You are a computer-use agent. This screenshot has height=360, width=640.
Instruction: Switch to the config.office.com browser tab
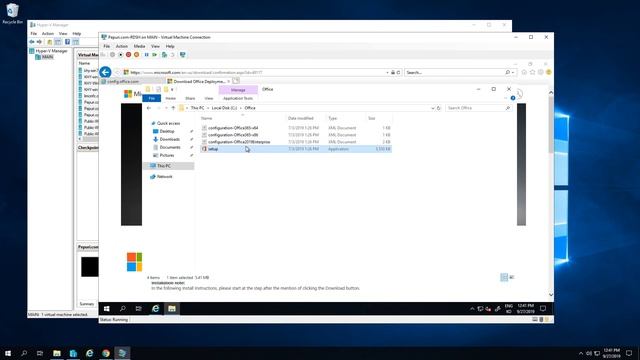[132, 81]
